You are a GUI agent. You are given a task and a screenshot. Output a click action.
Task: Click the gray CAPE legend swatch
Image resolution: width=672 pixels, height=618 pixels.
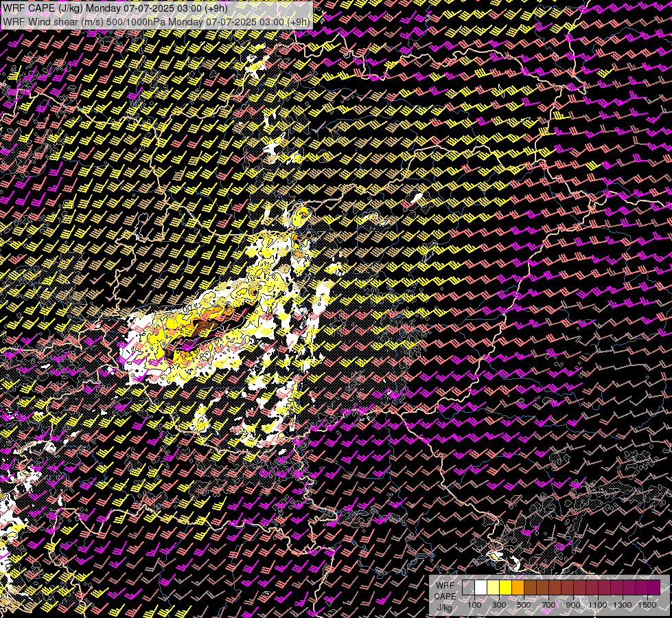pos(468,588)
